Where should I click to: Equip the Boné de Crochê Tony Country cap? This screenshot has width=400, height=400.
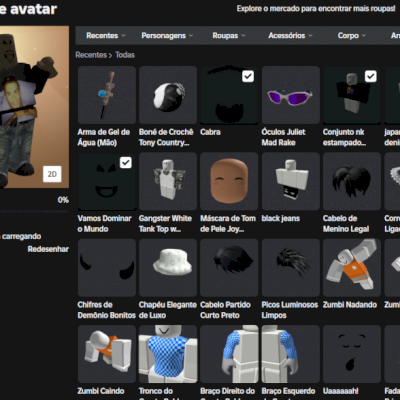click(168, 95)
